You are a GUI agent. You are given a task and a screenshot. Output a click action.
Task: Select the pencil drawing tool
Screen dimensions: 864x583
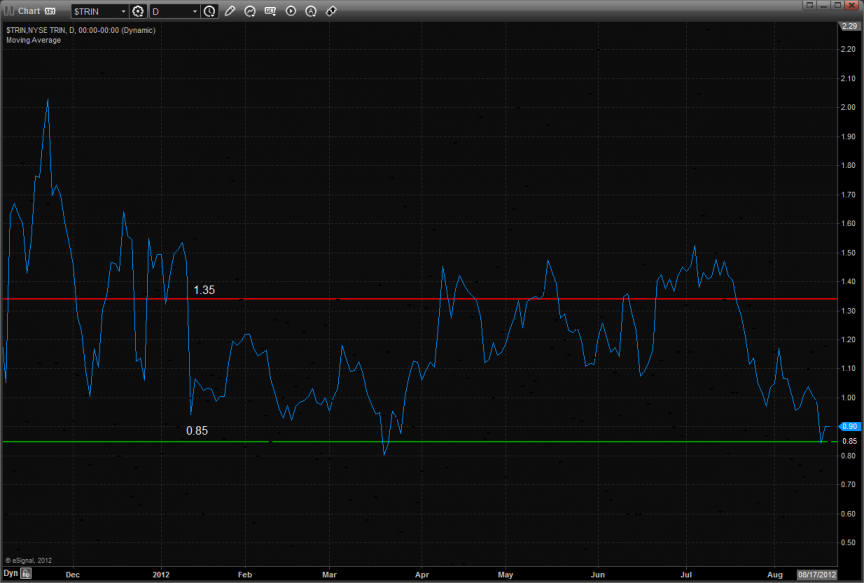point(230,11)
